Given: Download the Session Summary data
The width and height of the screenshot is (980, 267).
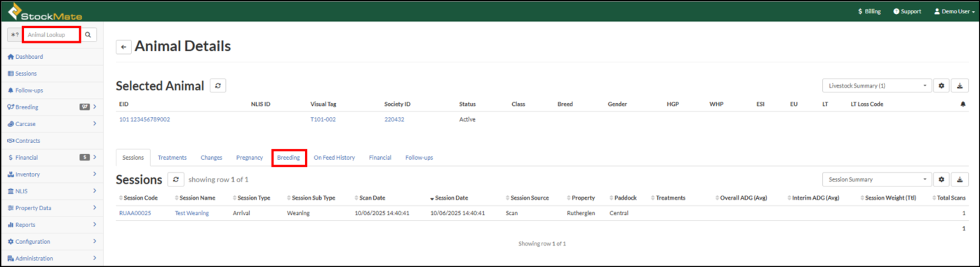Looking at the screenshot, I should click(x=960, y=179).
